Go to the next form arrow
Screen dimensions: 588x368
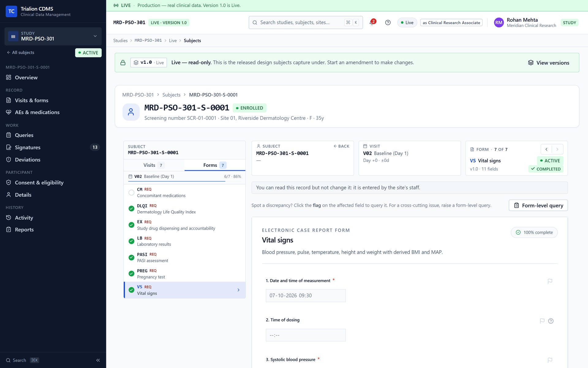click(557, 149)
